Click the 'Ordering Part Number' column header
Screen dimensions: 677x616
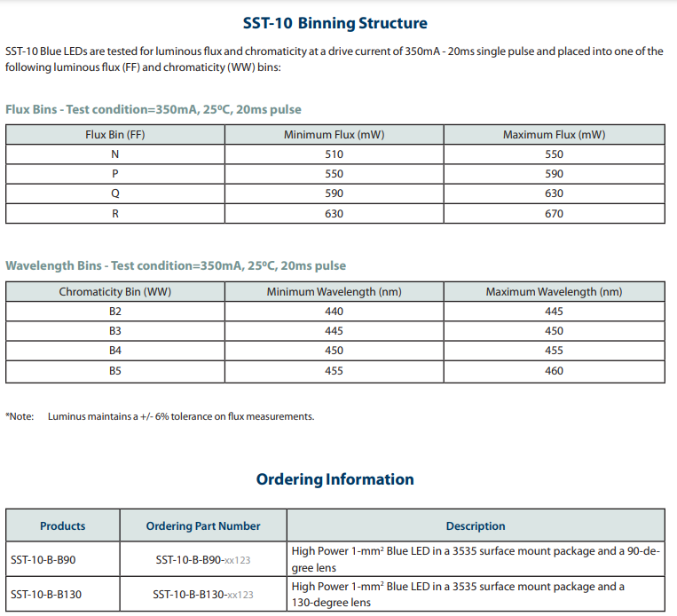[x=203, y=526]
